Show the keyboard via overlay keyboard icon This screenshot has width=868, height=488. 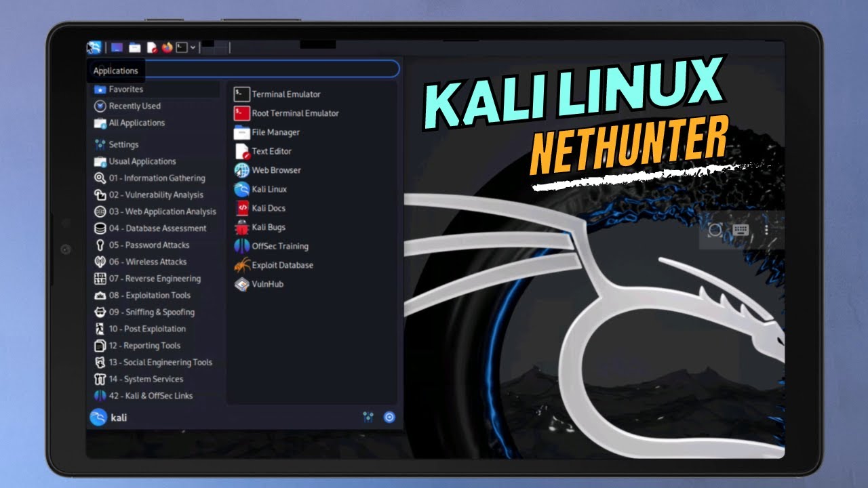pos(741,230)
